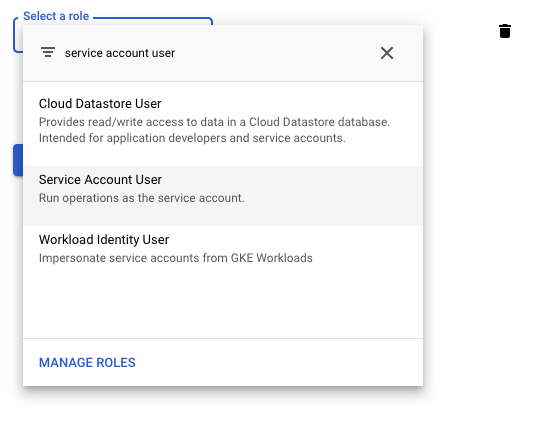Delete this role row using the trash icon
This screenshot has width=552, height=434.
(505, 31)
